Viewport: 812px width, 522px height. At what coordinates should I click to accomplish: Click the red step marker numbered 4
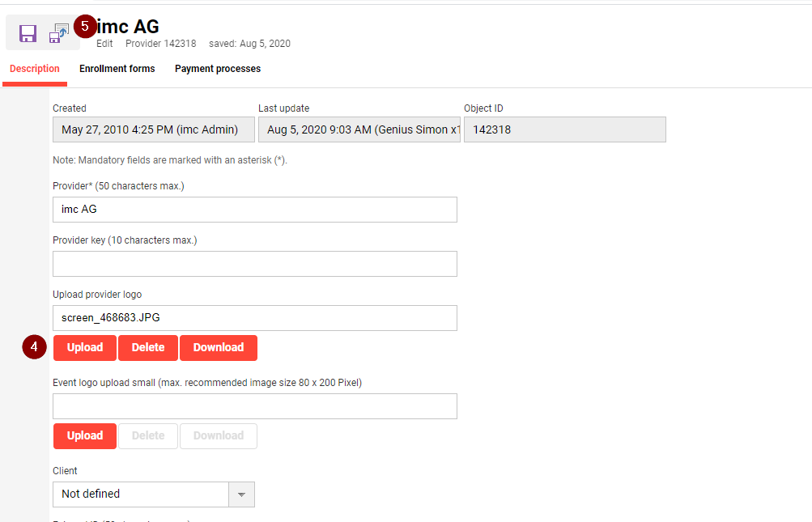coord(33,347)
